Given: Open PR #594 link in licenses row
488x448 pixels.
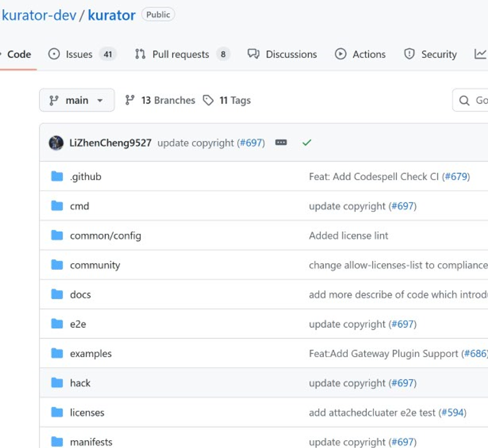Looking at the screenshot, I should [x=452, y=412].
